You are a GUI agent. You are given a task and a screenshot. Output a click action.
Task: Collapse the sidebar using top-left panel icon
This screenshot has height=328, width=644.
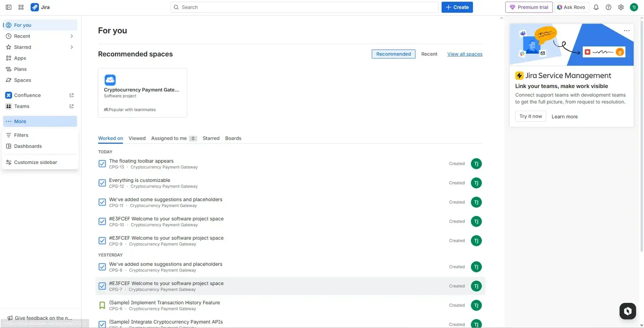point(8,7)
